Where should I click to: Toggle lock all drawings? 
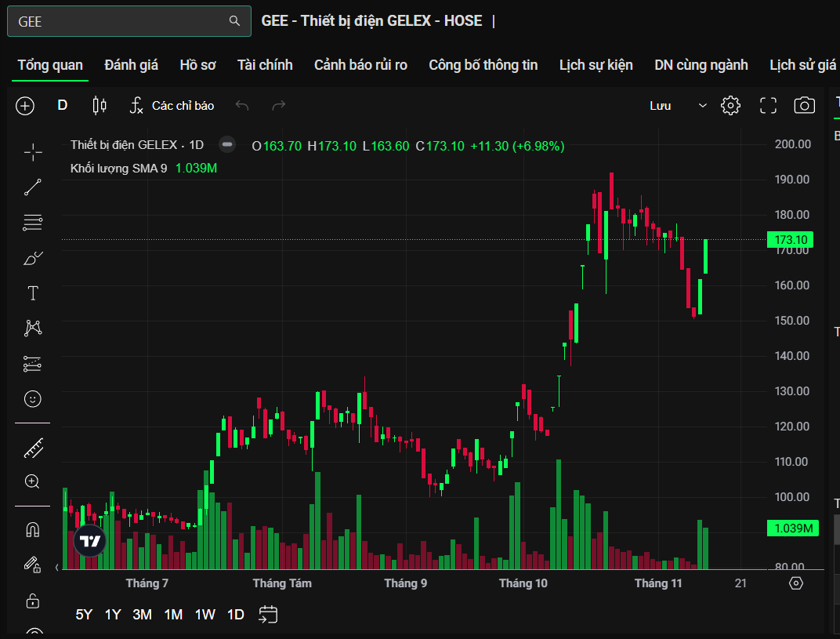pyautogui.click(x=33, y=601)
